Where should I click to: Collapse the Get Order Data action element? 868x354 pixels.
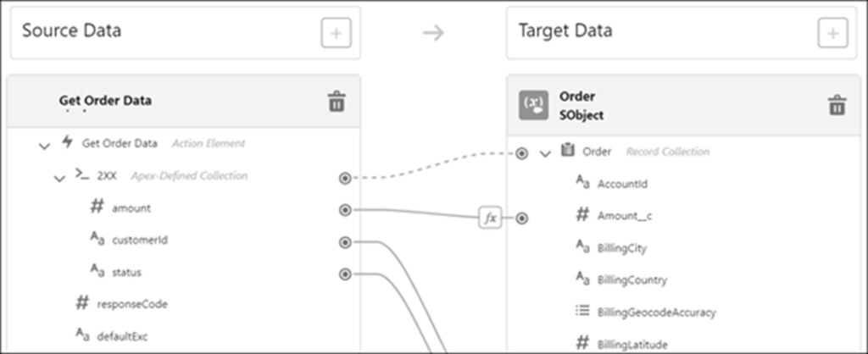44,145
